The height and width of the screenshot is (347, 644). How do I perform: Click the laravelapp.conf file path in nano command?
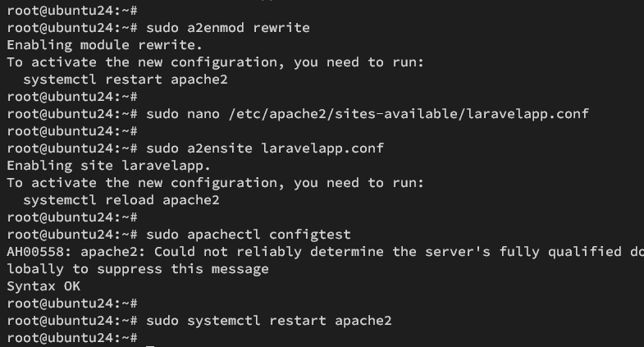409,114
